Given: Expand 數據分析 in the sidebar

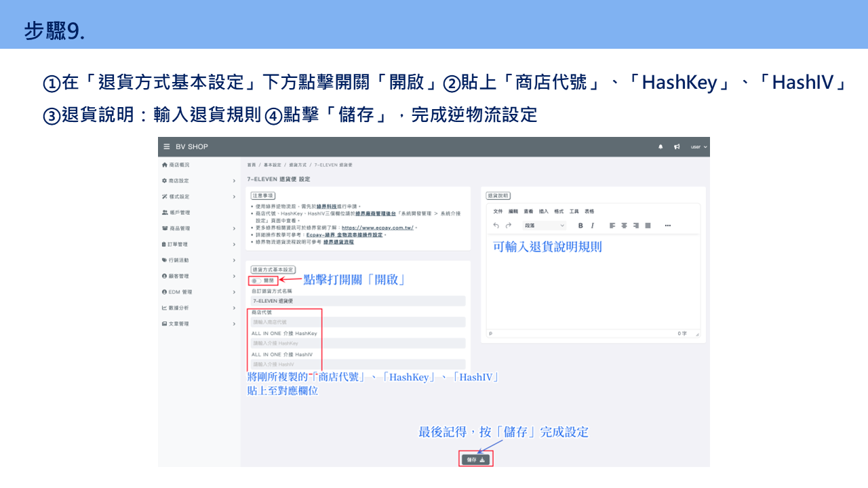Looking at the screenshot, I should click(x=199, y=308).
